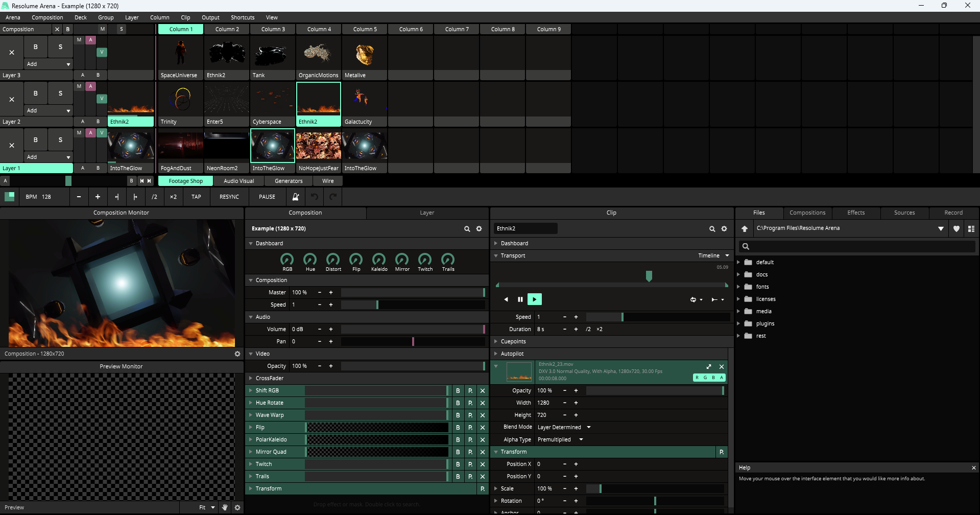Nudge tempo forward with the push icon
This screenshot has height=515, width=980.
[x=135, y=197]
